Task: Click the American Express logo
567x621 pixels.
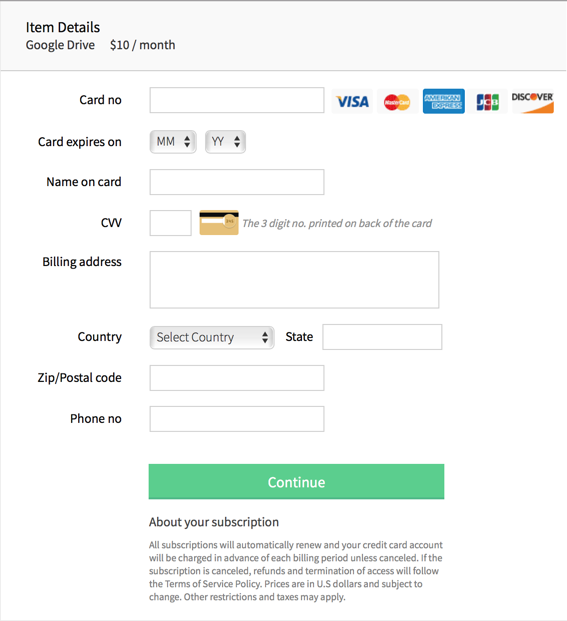Action: [443, 101]
